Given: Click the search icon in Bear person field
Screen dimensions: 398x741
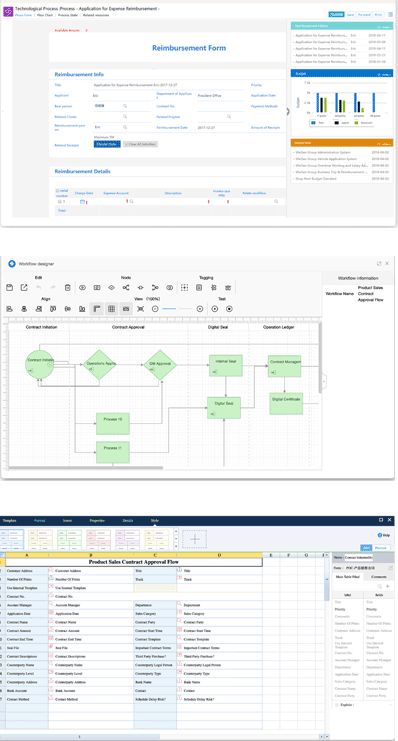Looking at the screenshot, I should click(x=125, y=106).
